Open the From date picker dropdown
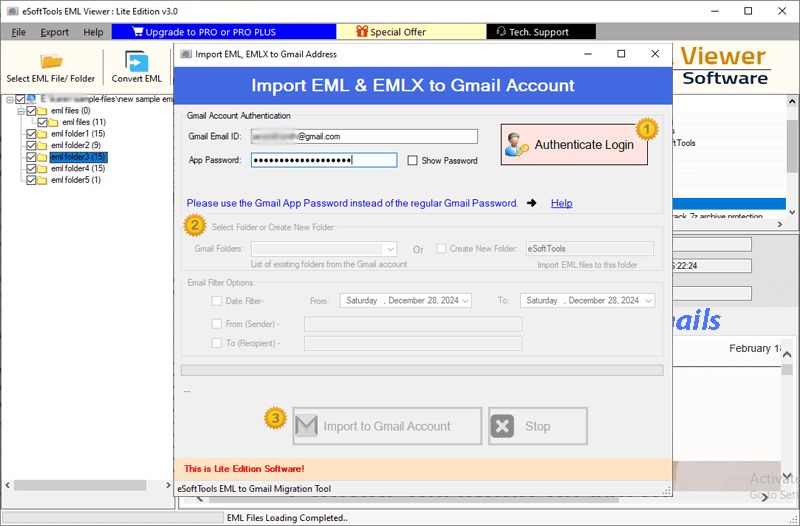The height and width of the screenshot is (526, 800). (465, 301)
